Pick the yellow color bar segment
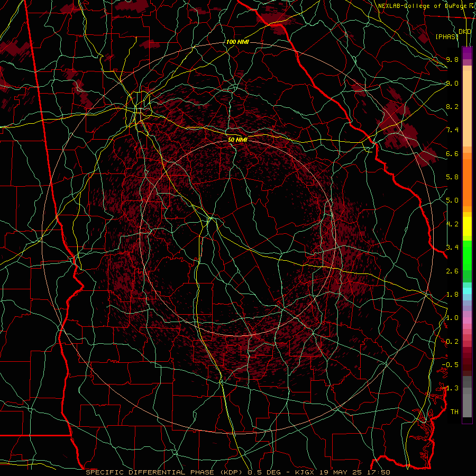Image resolution: width=476 pixels, height=476 pixels. point(467,226)
